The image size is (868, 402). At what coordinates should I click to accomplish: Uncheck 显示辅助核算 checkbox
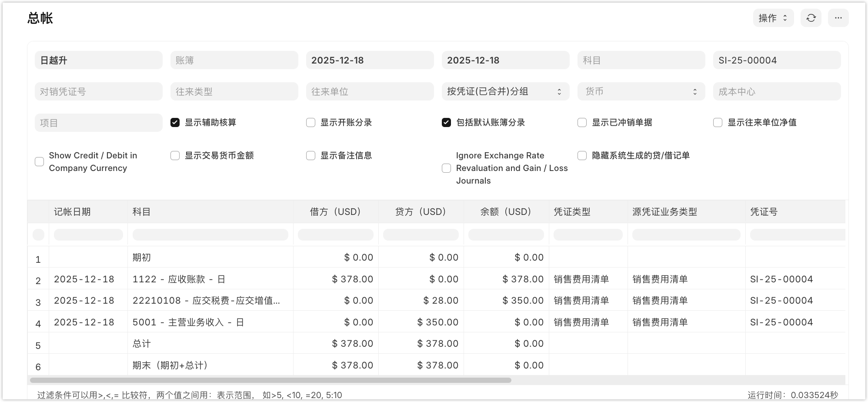175,123
